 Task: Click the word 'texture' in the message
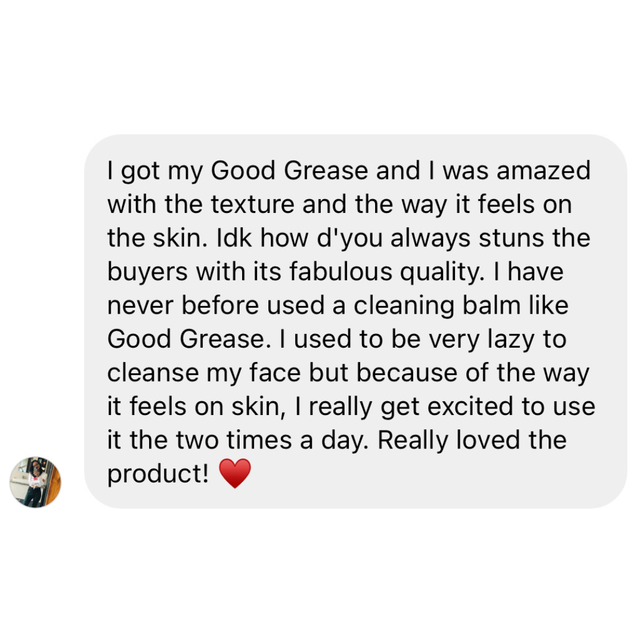coord(253,205)
